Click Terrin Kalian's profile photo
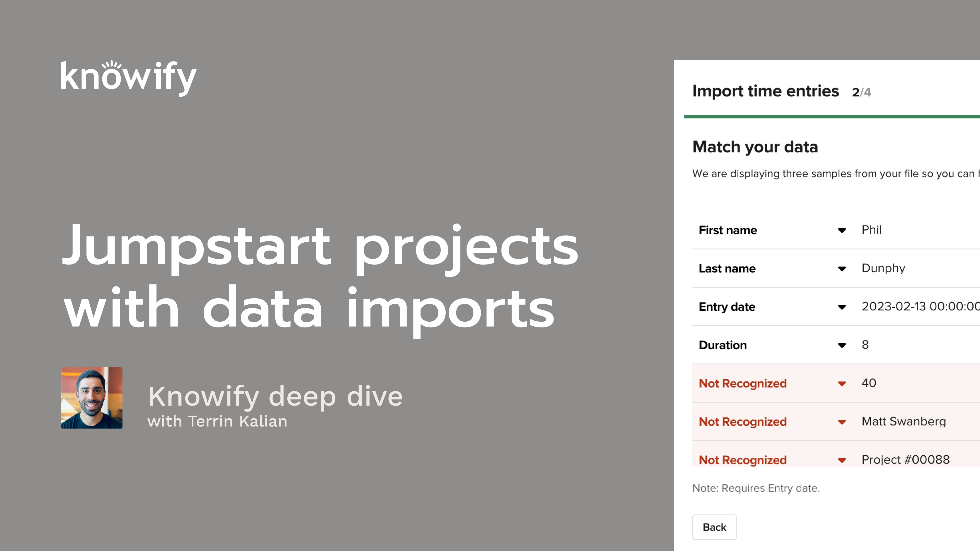The image size is (980, 551). (x=92, y=398)
